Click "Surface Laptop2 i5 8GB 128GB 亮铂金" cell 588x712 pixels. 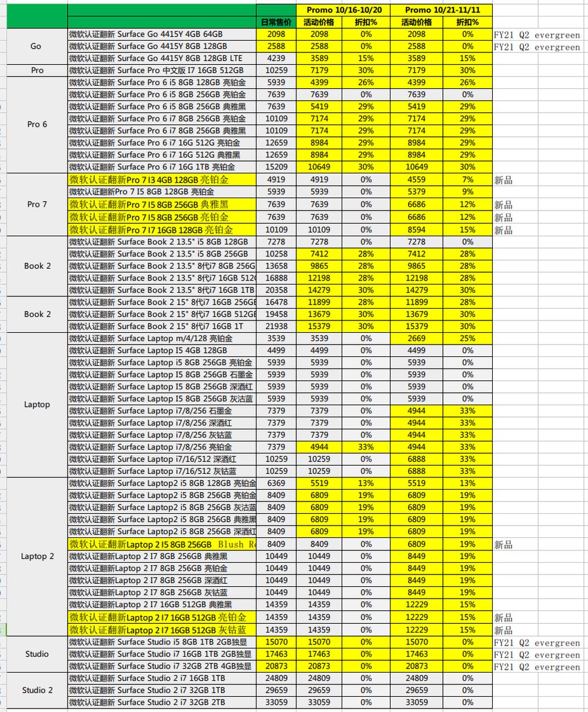162,483
